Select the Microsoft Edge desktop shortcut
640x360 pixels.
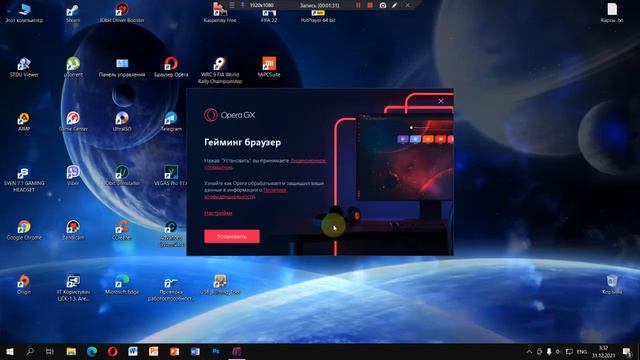[x=122, y=285]
